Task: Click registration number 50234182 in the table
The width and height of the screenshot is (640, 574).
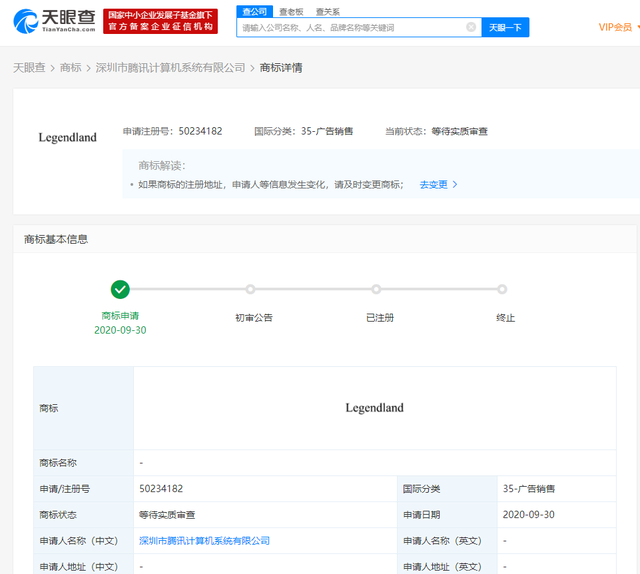Action: coord(161,489)
